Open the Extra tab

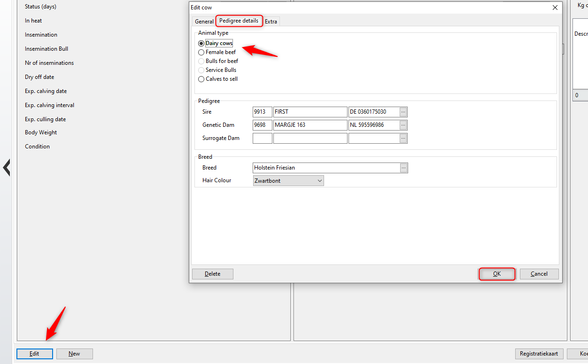pos(271,22)
